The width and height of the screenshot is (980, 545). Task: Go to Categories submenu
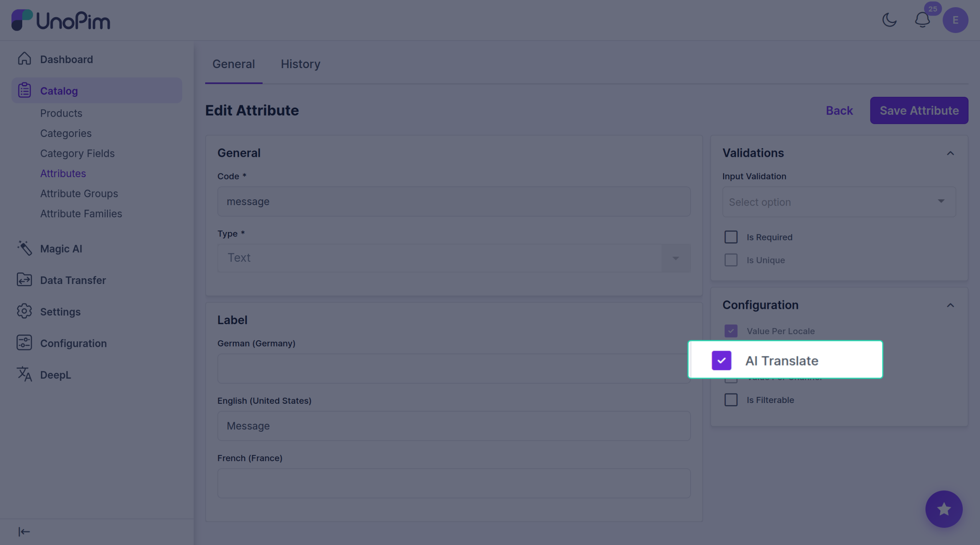coord(66,133)
